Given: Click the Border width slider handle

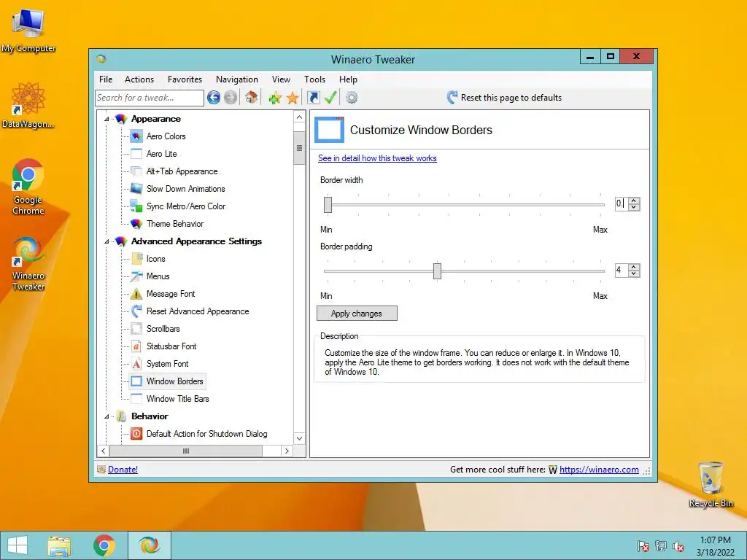Looking at the screenshot, I should (x=328, y=205).
